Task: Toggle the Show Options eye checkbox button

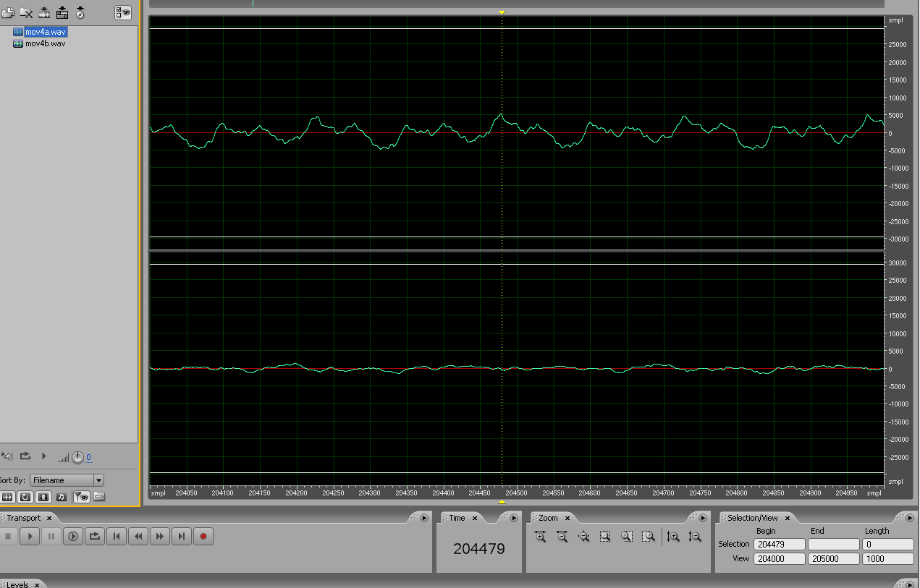Action: (x=123, y=12)
